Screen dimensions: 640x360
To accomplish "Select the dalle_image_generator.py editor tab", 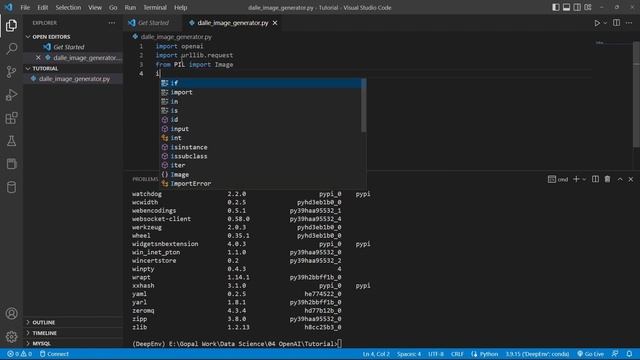I will click(232, 23).
